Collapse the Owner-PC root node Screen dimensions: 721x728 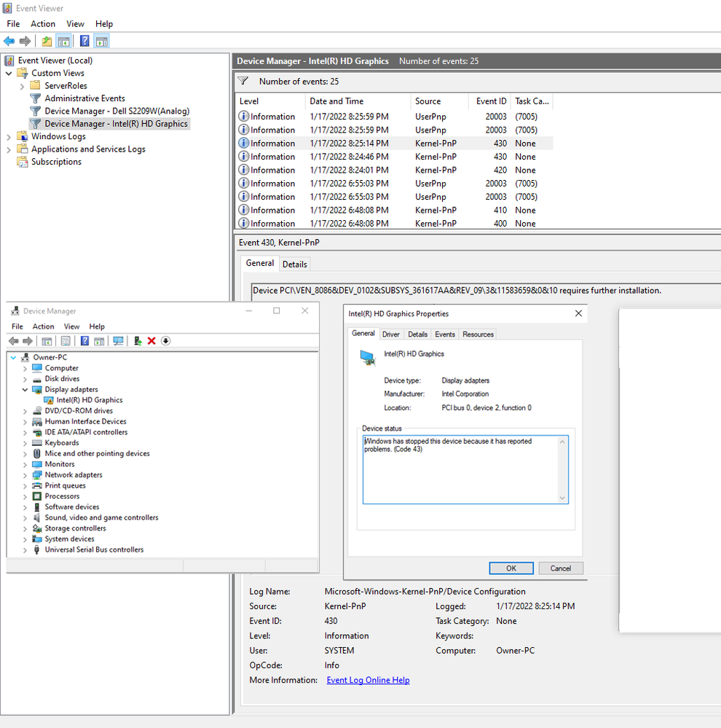(x=13, y=358)
